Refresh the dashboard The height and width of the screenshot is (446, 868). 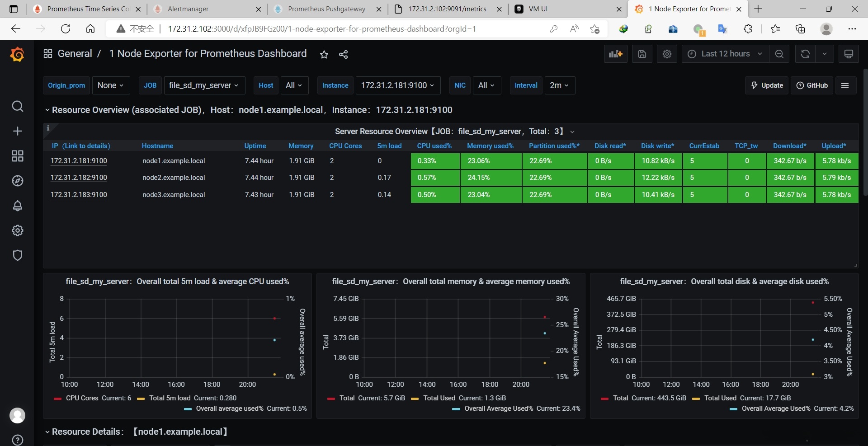[x=805, y=54]
